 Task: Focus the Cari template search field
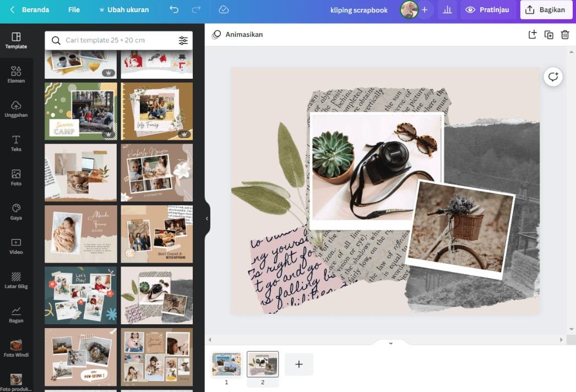(x=118, y=40)
